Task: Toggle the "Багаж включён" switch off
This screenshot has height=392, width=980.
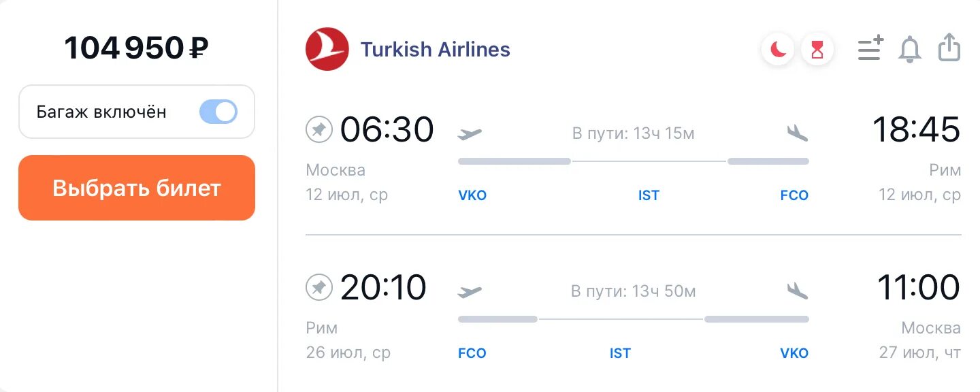Action: [218, 112]
